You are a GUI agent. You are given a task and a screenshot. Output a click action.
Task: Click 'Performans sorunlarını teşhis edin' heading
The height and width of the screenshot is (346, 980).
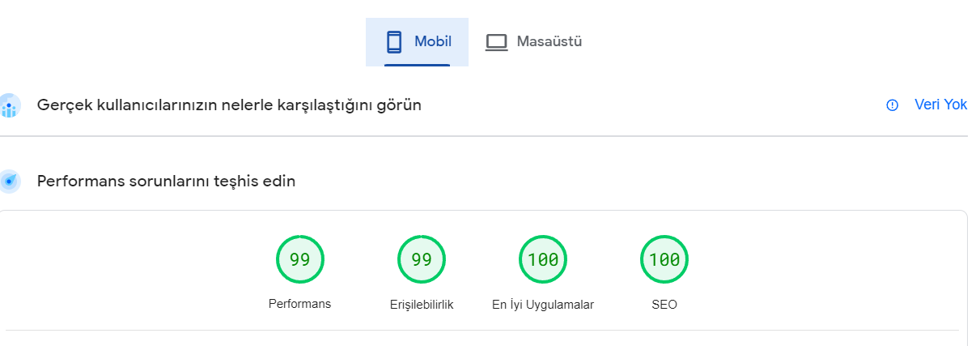(166, 182)
